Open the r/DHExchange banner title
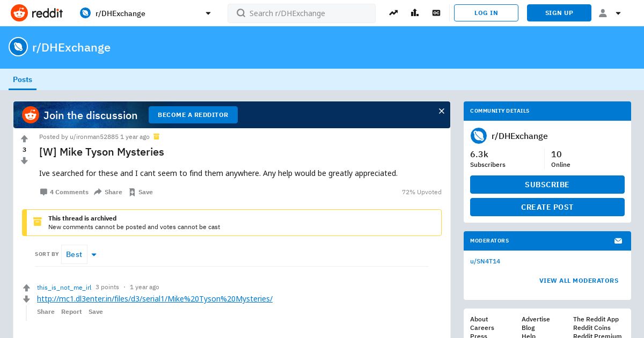 (71, 47)
